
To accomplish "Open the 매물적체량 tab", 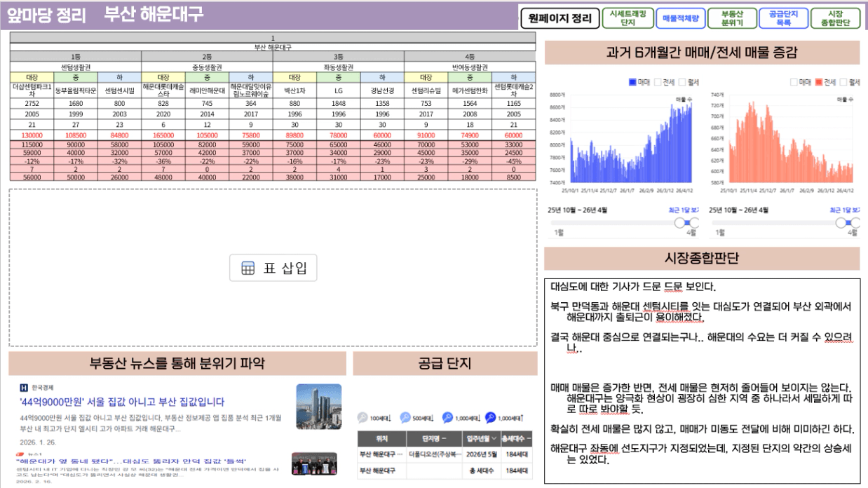I will coord(680,18).
